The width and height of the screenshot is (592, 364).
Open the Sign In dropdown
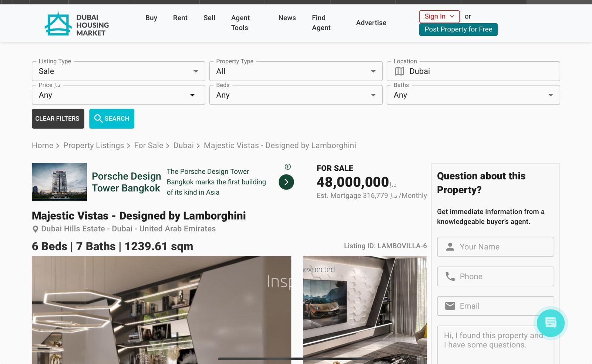click(439, 16)
